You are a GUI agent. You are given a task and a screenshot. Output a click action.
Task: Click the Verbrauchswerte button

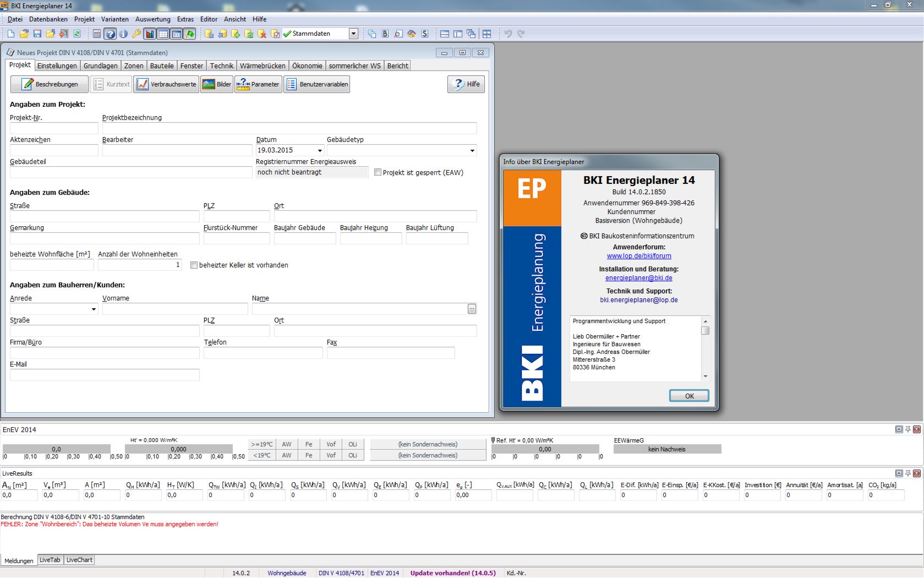click(x=166, y=84)
